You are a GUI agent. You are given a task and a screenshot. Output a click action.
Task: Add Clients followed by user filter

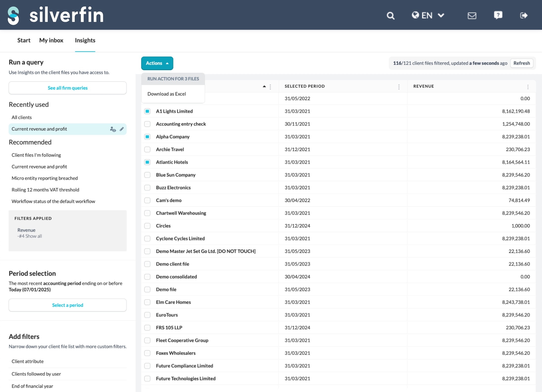coord(36,374)
